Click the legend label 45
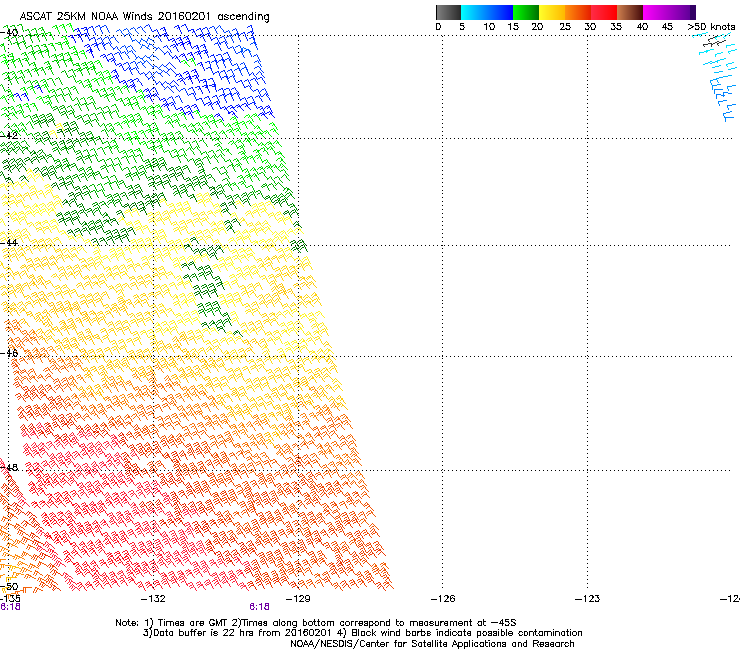Viewport: 740px width, 650px height. click(x=667, y=27)
